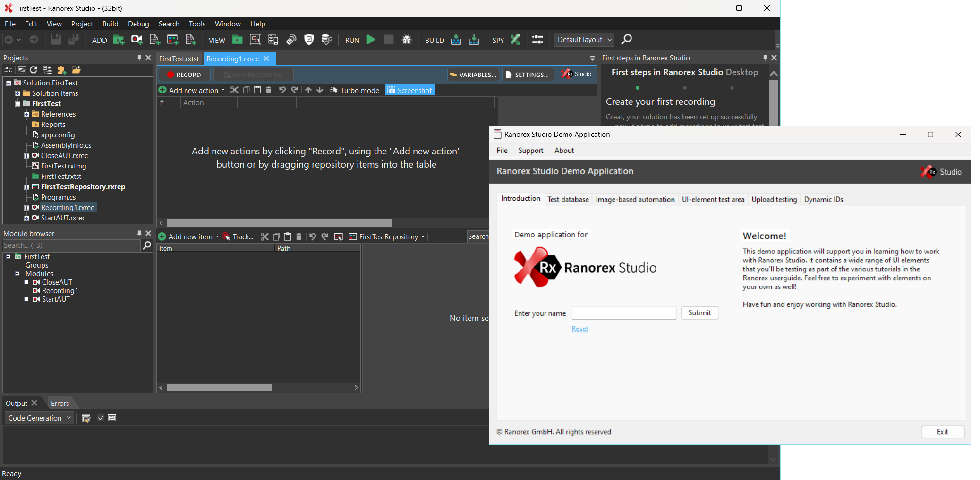Toggle the checkmark icon in Output toolbar
Viewport: 980px width, 480px height.
pyautogui.click(x=101, y=418)
